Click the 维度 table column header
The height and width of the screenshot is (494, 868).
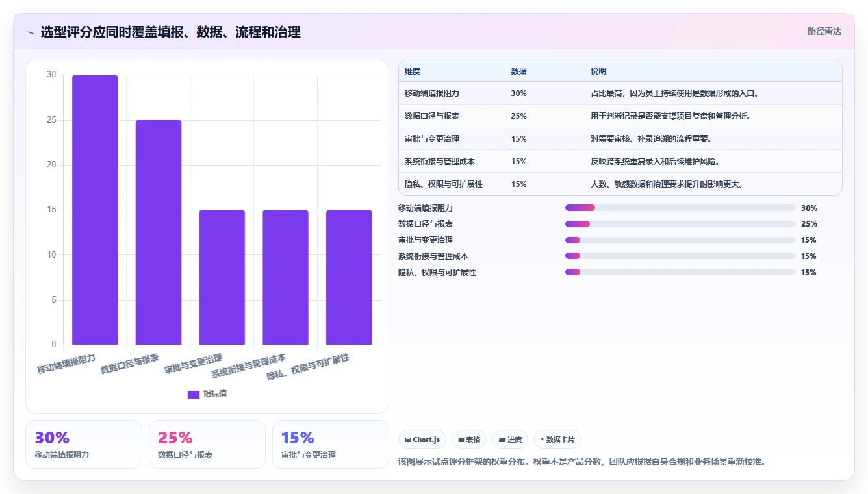413,71
